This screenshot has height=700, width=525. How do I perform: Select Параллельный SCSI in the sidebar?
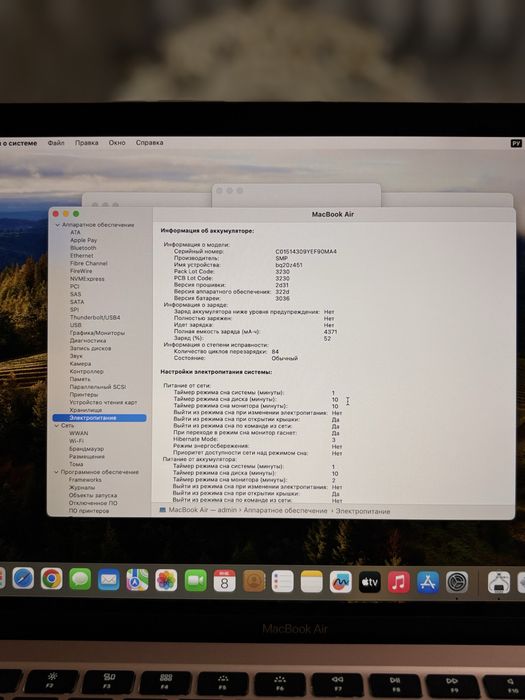pos(98,387)
